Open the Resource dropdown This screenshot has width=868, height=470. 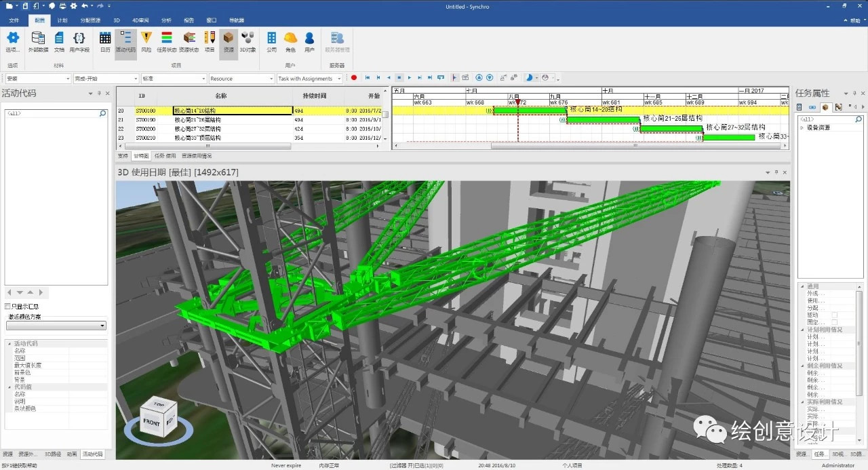click(241, 79)
